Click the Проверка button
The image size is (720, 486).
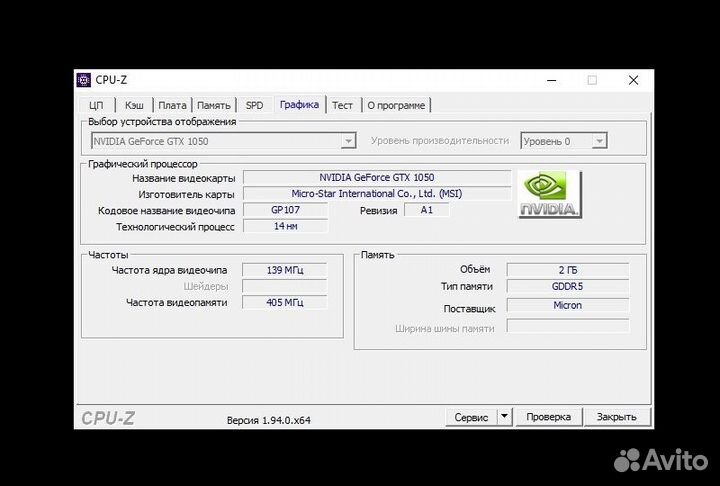coord(549,417)
